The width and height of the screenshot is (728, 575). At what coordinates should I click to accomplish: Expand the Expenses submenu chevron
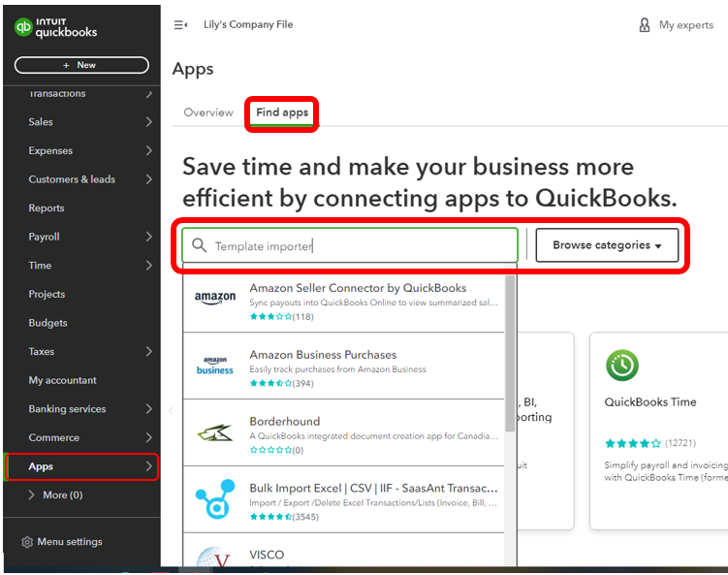(x=148, y=150)
